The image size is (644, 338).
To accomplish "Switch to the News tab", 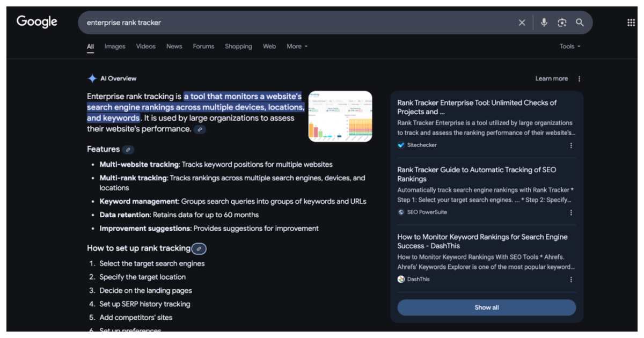I will coord(174,46).
